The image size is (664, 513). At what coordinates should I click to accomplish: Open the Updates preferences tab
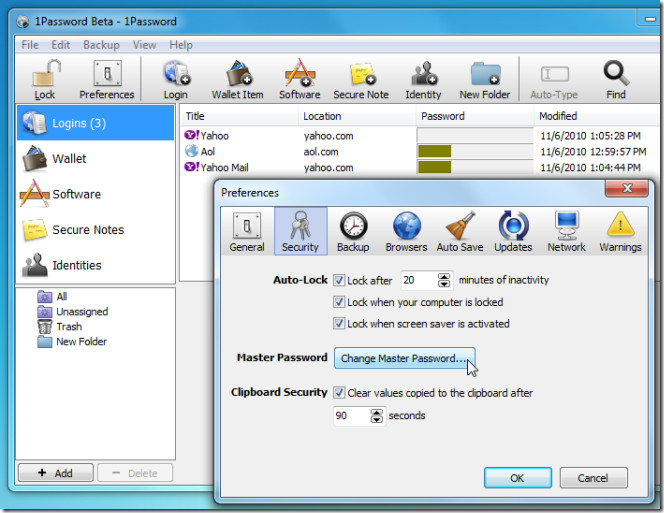click(x=513, y=231)
